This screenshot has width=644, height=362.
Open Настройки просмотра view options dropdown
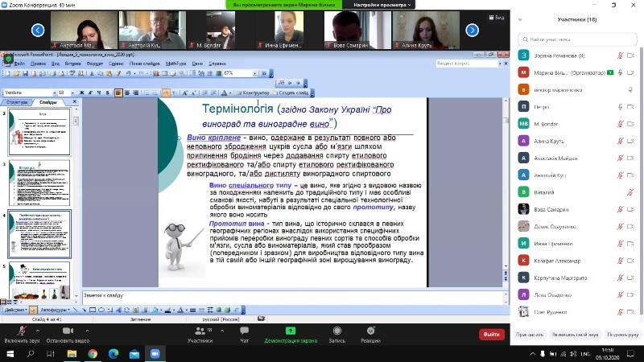[x=382, y=5]
